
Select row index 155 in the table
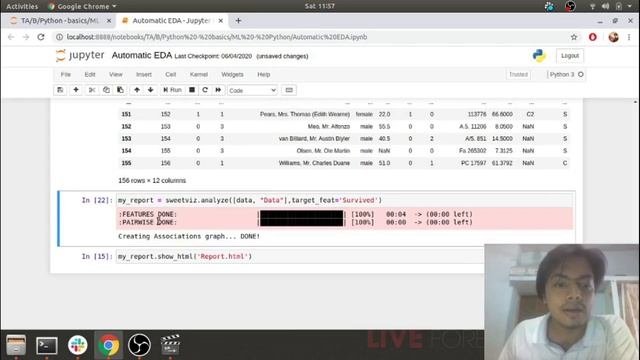point(126,163)
